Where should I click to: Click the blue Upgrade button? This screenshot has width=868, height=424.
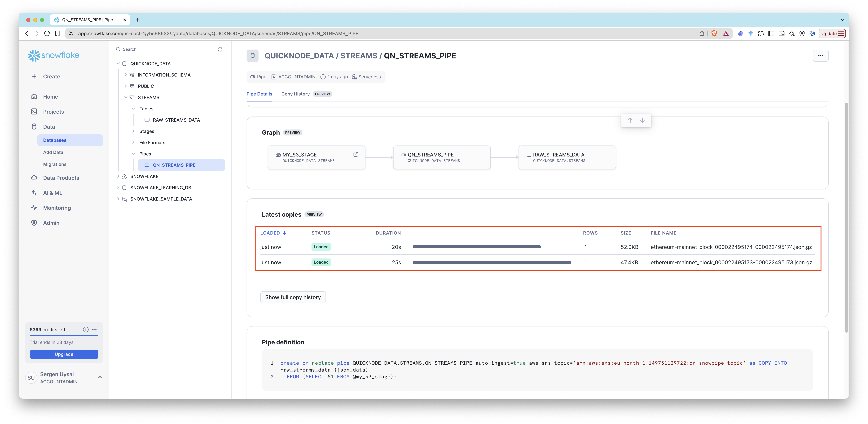(64, 354)
